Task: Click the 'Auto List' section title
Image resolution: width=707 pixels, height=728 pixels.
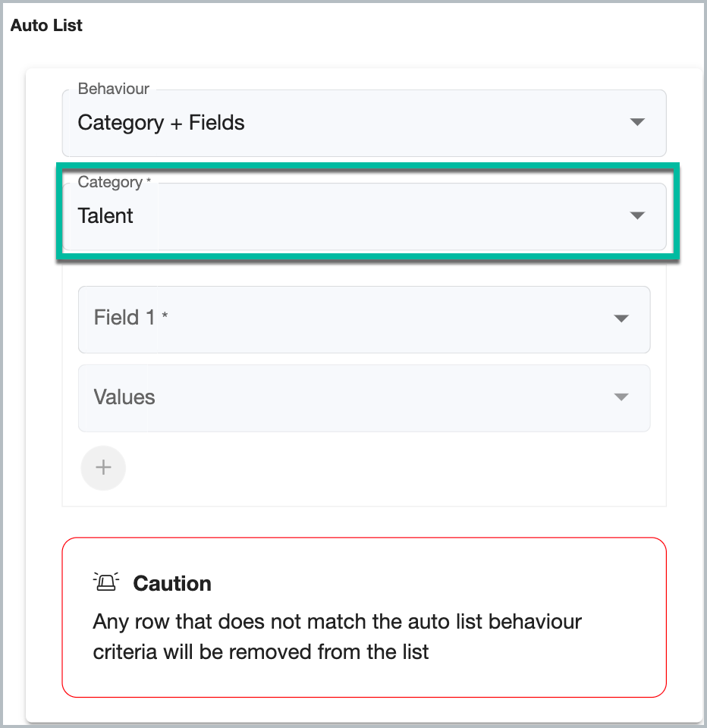Action: 46,25
